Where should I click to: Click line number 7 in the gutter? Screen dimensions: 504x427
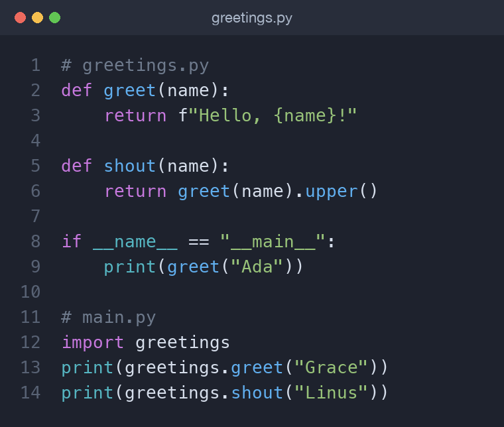point(36,216)
